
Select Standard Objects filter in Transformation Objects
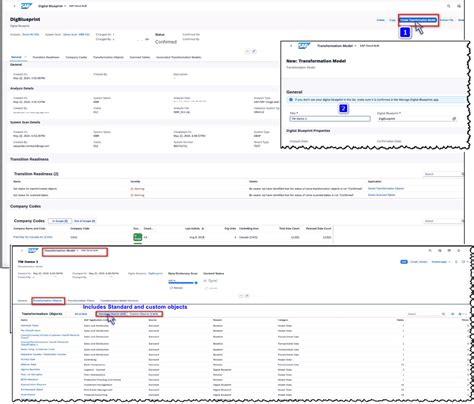112,314
